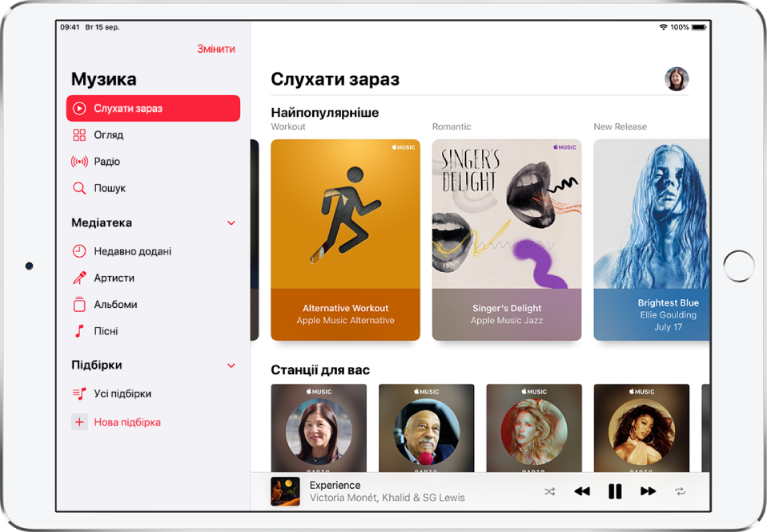Open the Singer's Delight playlist card
Image resolution: width=771 pixels, height=532 pixels.
point(507,240)
